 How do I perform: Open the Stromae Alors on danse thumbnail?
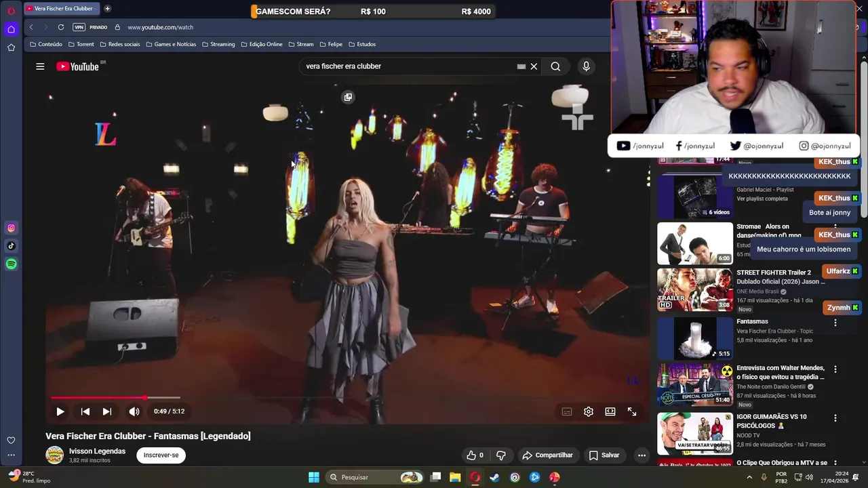point(695,243)
